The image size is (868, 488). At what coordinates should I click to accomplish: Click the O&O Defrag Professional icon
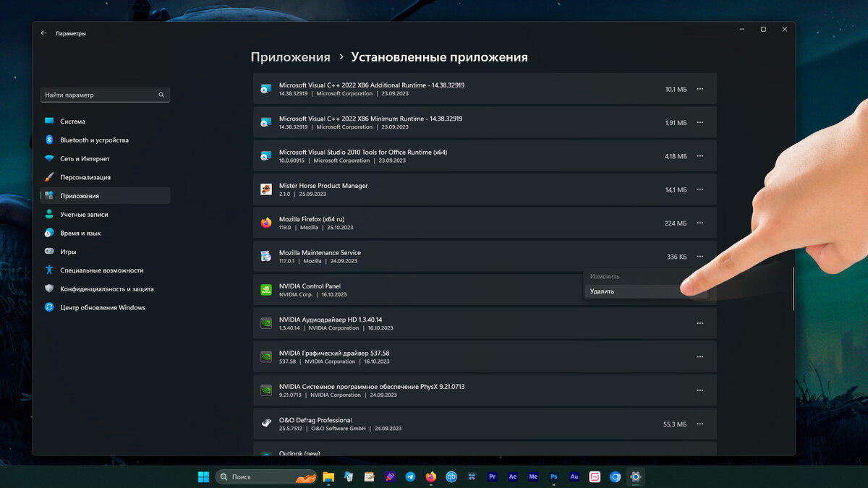266,424
